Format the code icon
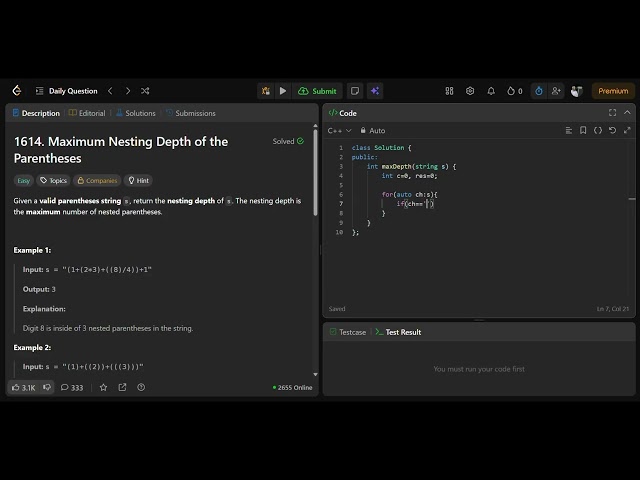 [569, 130]
